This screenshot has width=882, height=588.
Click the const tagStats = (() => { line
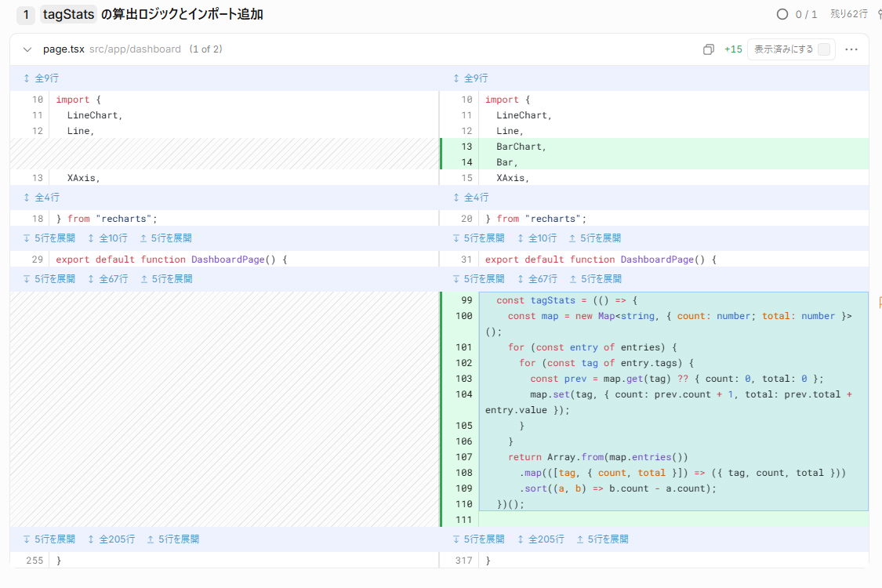(566, 300)
